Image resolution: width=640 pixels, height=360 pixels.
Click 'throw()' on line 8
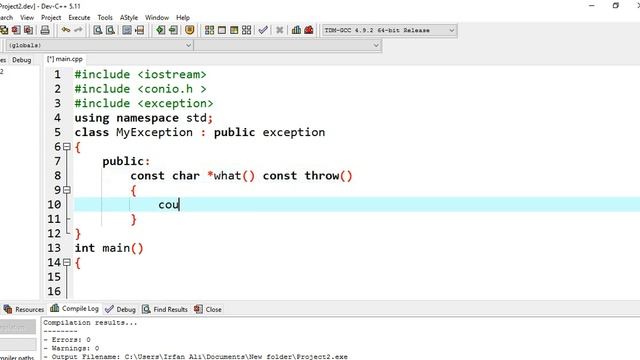[328, 176]
